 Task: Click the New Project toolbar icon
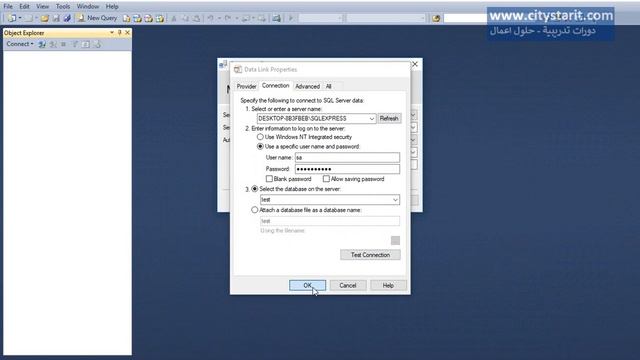[12, 18]
